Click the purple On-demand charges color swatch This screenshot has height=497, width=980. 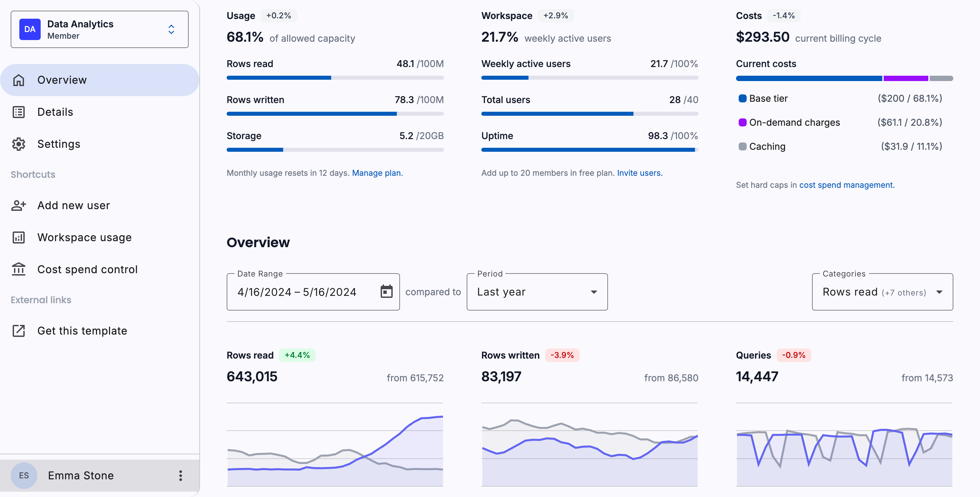pyautogui.click(x=742, y=122)
